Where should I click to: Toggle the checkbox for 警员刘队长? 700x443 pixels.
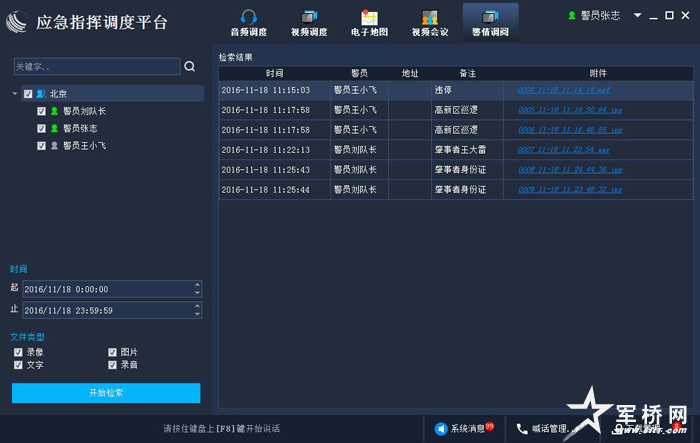coord(41,112)
